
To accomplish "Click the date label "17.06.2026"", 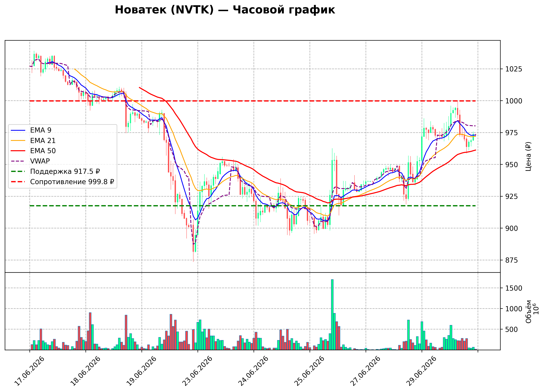I will [x=29, y=371].
